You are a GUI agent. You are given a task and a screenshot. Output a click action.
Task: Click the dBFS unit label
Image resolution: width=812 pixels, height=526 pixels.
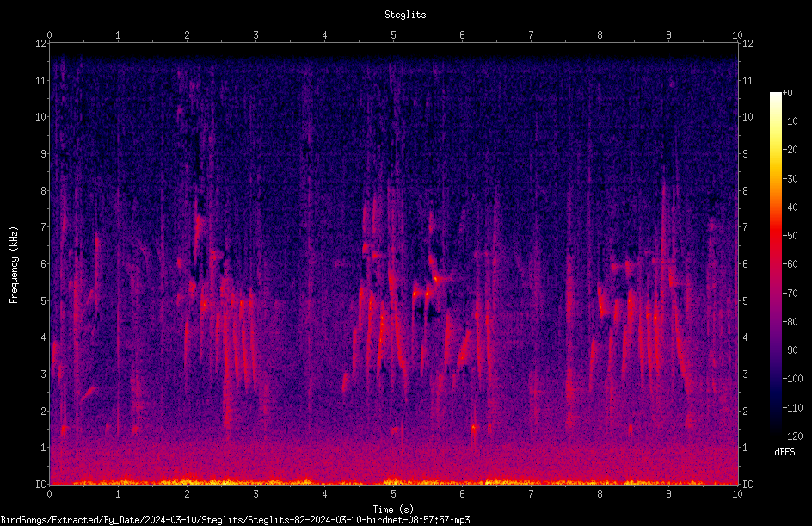(784, 452)
